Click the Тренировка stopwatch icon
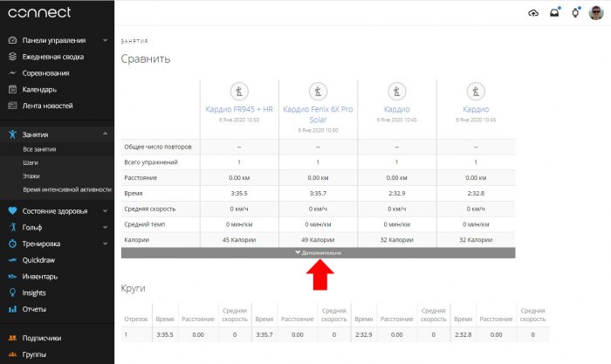This screenshot has height=364, width=611. tap(12, 244)
